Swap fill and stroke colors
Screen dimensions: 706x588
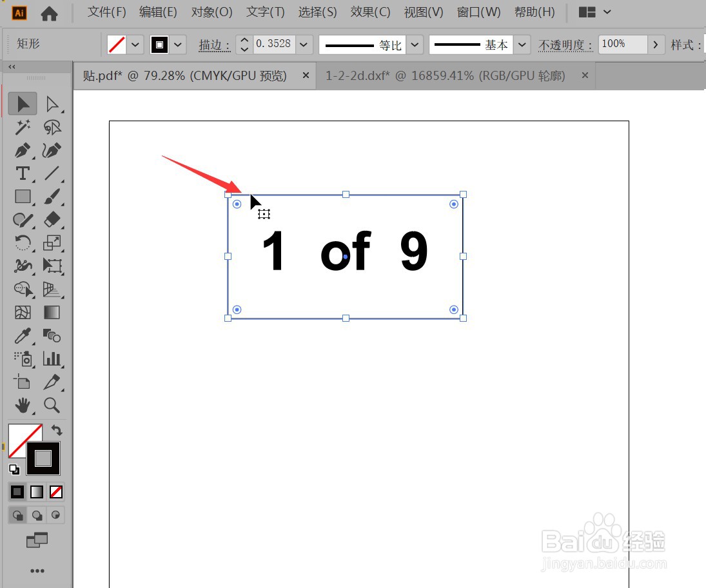(x=57, y=431)
